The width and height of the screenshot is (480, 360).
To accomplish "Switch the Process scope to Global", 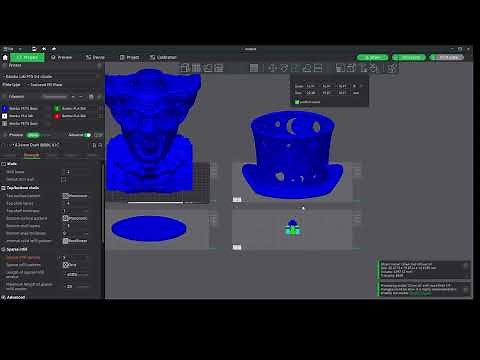I will click(x=33, y=135).
